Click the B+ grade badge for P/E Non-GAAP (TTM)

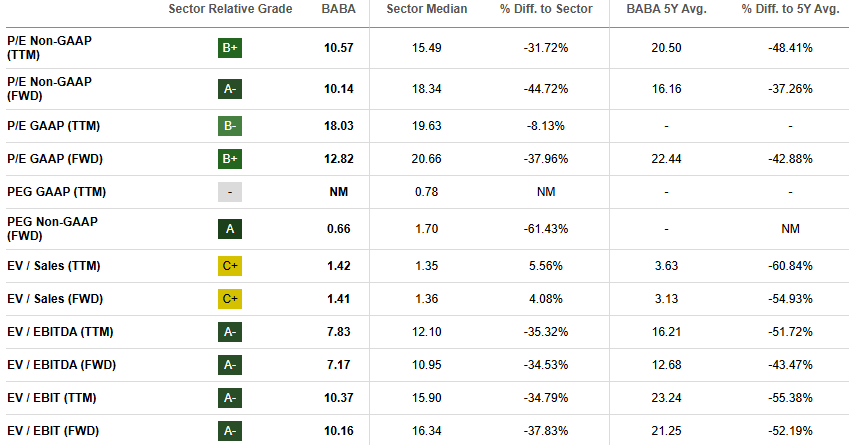coord(230,48)
